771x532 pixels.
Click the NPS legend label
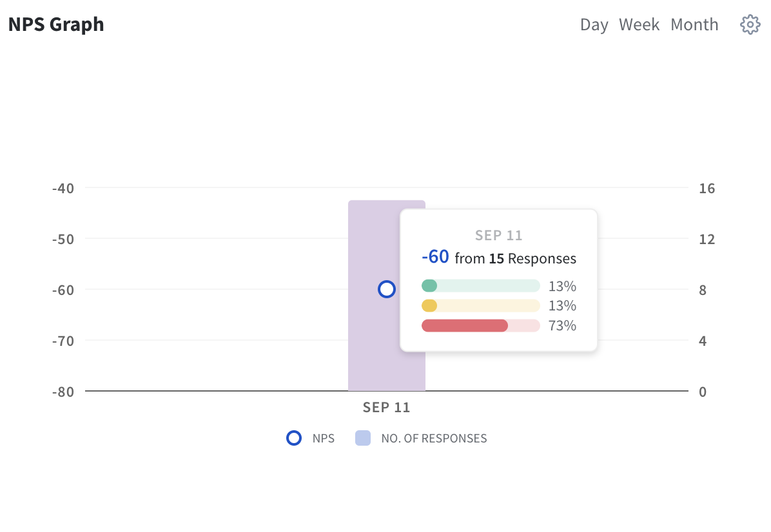[324, 439]
